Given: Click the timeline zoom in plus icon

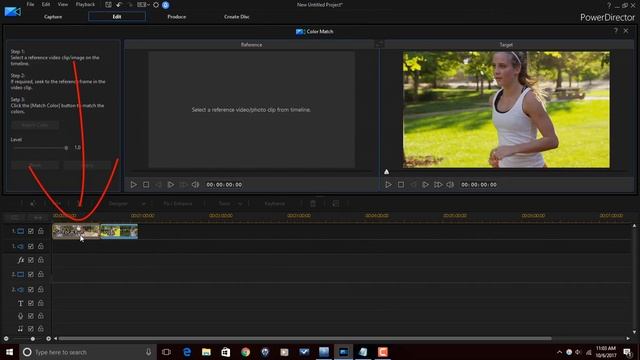Looking at the screenshot, I should [49, 338].
